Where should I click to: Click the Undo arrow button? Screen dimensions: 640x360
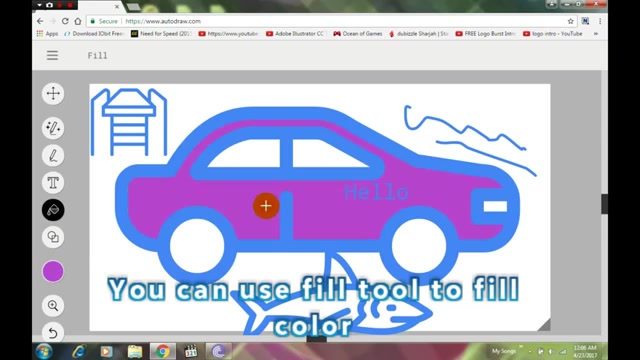[x=53, y=333]
